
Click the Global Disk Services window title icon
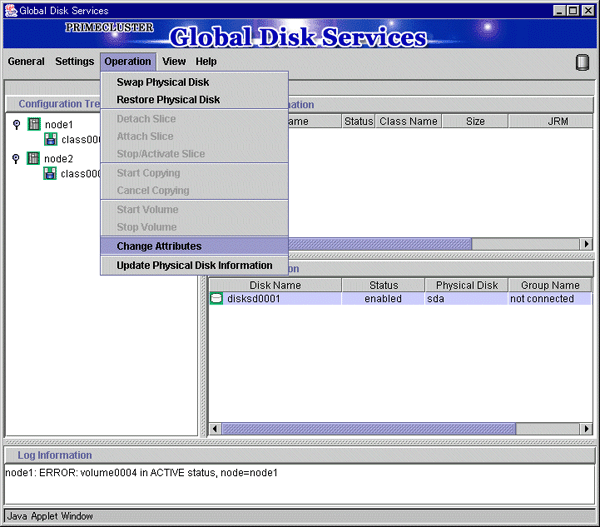10,10
